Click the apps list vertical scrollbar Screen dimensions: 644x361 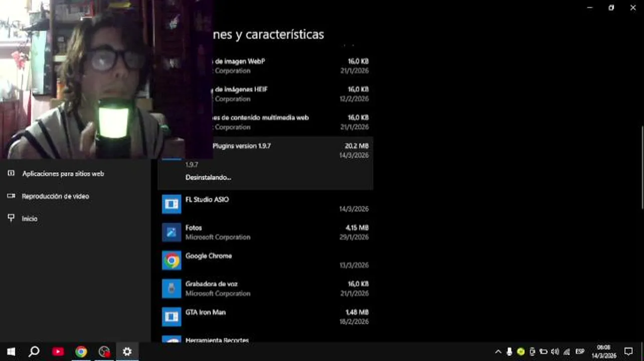coord(642,167)
